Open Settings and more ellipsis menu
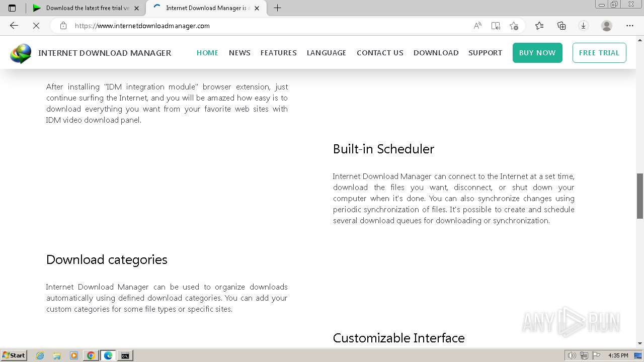644x362 pixels. click(630, 26)
